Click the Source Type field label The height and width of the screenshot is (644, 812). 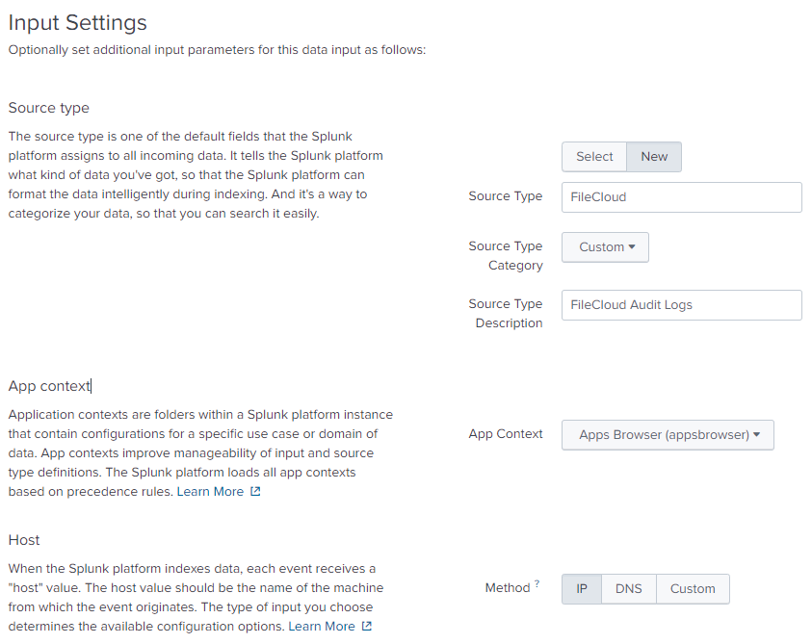click(x=505, y=196)
